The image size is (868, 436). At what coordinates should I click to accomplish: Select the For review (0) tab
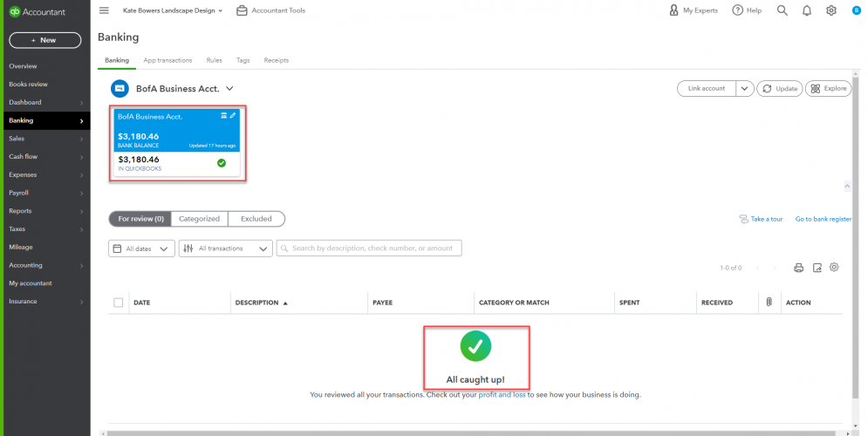[x=140, y=219]
